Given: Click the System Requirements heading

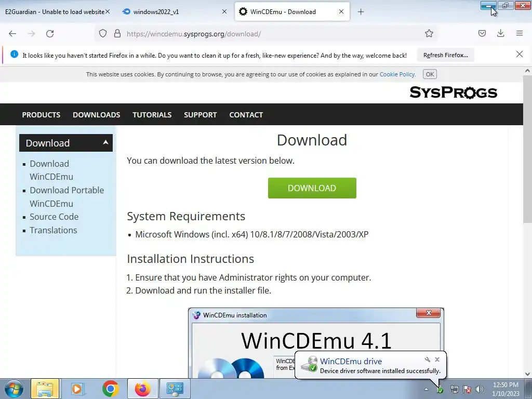Looking at the screenshot, I should [x=186, y=216].
